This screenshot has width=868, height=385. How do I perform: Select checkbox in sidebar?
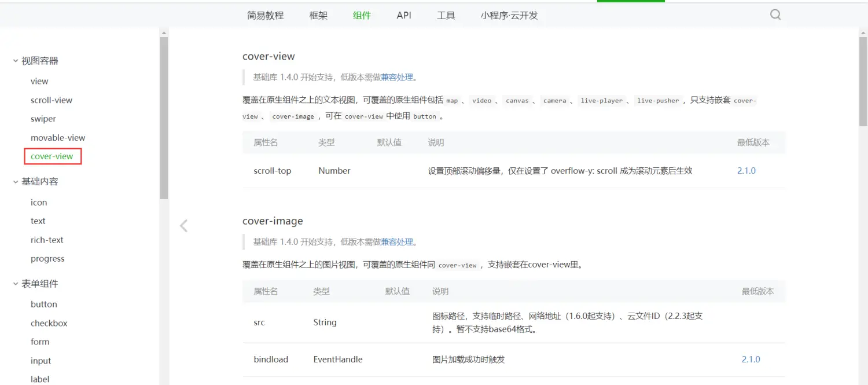49,324
